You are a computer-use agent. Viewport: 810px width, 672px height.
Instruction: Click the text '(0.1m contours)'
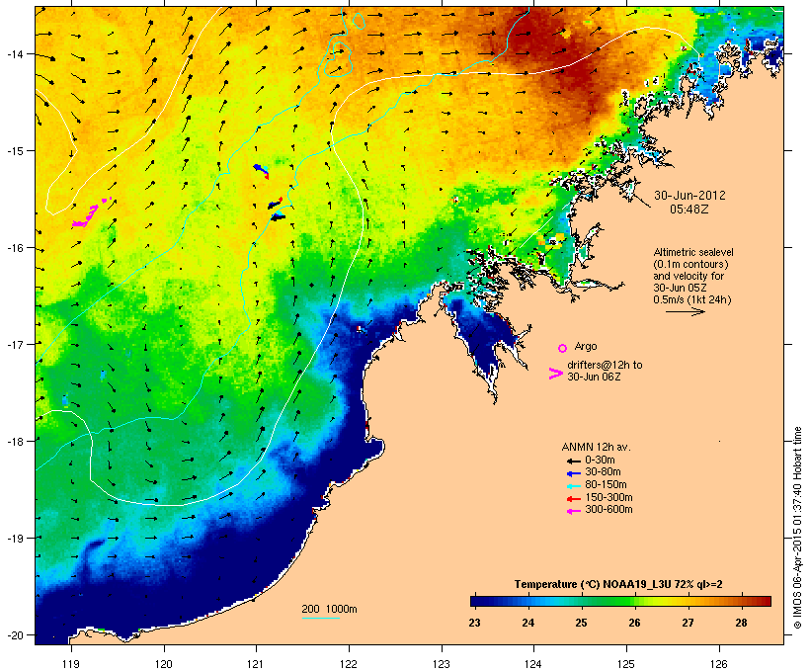coord(690,264)
